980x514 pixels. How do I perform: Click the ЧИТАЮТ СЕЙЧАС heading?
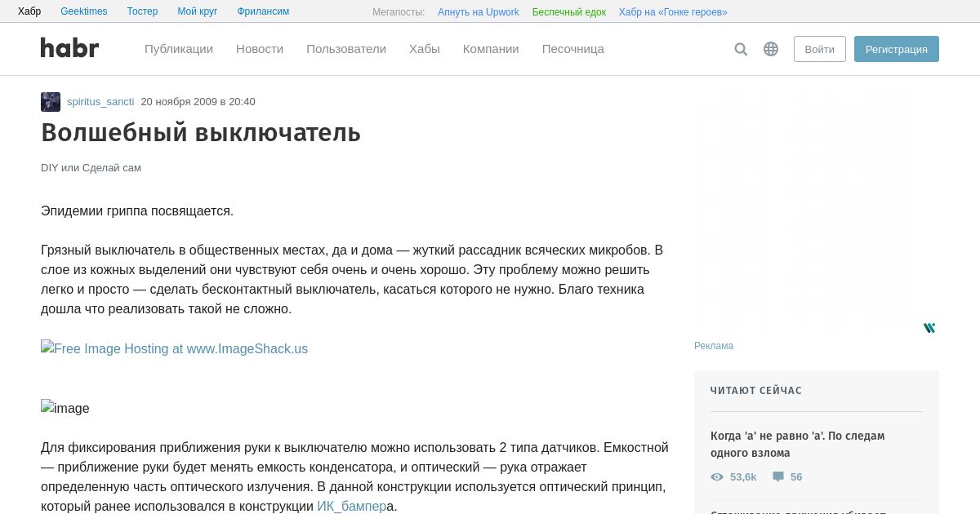[756, 391]
